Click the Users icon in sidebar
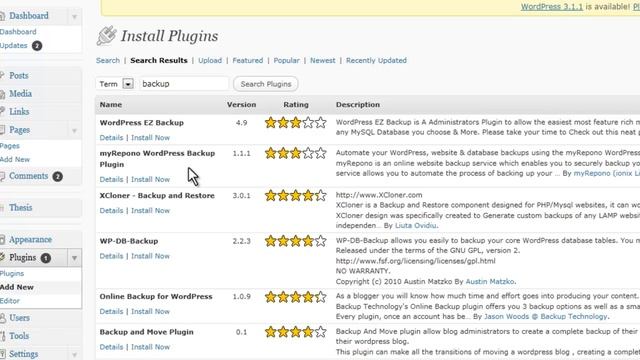640x360 pixels. (2, 318)
